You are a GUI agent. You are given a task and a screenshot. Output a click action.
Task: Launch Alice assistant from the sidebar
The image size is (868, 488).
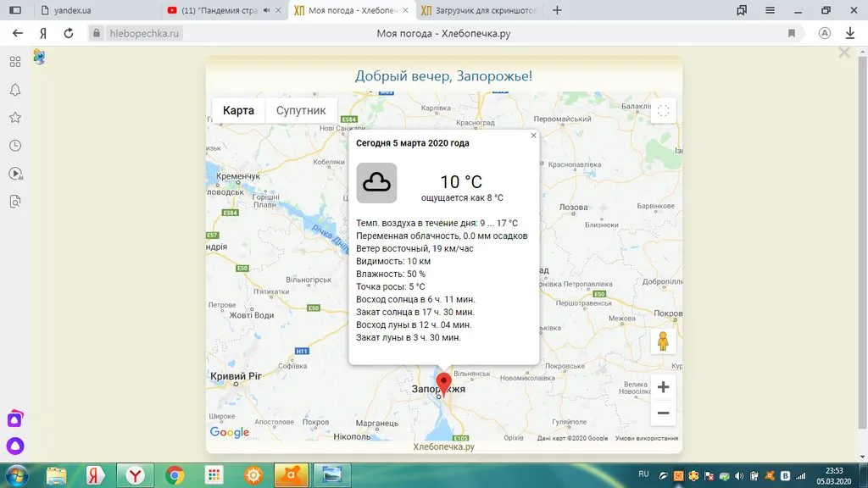[x=14, y=446]
